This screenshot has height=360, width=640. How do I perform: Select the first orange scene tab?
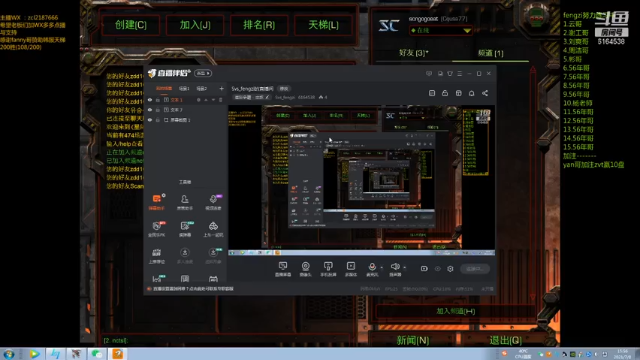coord(164,88)
